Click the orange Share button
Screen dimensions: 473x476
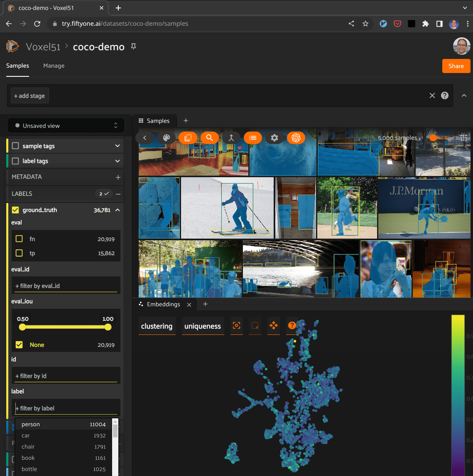[456, 66]
